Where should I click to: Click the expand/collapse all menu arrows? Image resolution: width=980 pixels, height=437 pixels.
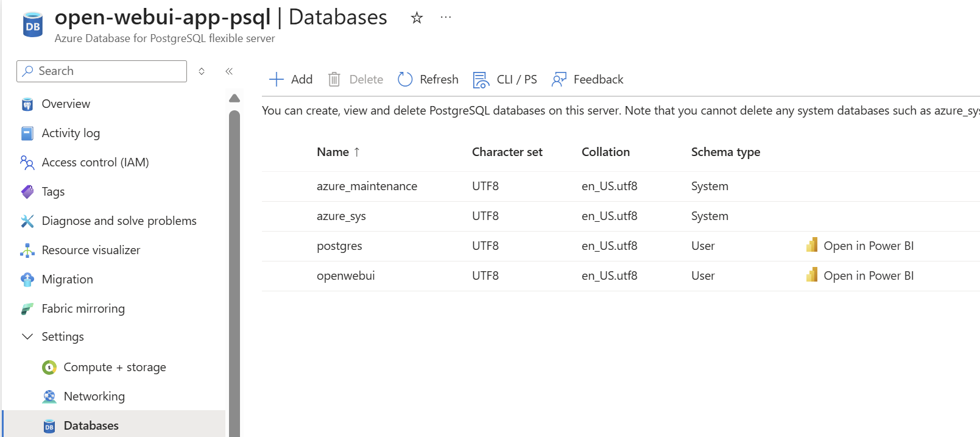[x=202, y=71]
